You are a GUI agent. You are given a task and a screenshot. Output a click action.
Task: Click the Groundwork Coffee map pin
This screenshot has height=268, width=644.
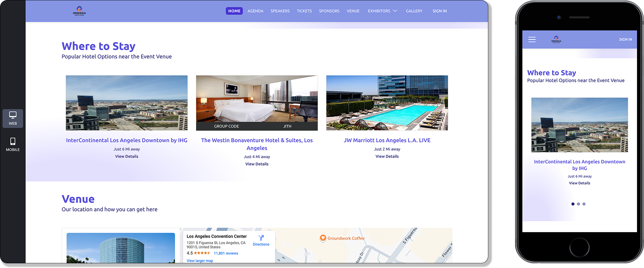click(323, 238)
